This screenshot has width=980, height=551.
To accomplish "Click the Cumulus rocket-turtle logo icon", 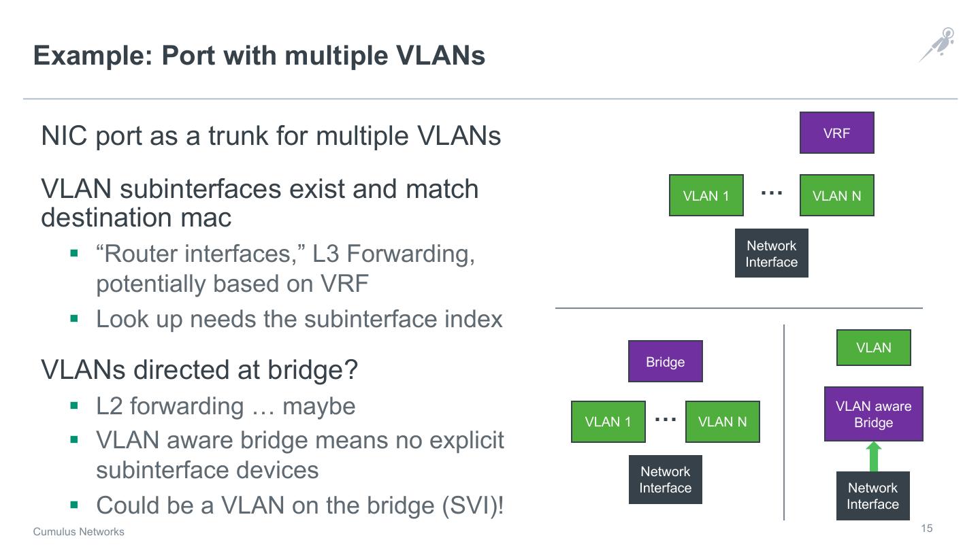I will coord(938,44).
